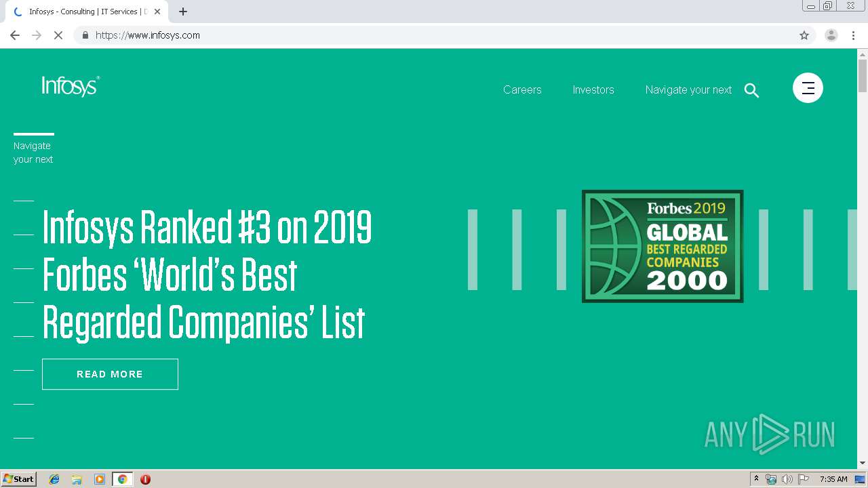Open the Chrome three-dot menu
The width and height of the screenshot is (868, 488).
(854, 35)
